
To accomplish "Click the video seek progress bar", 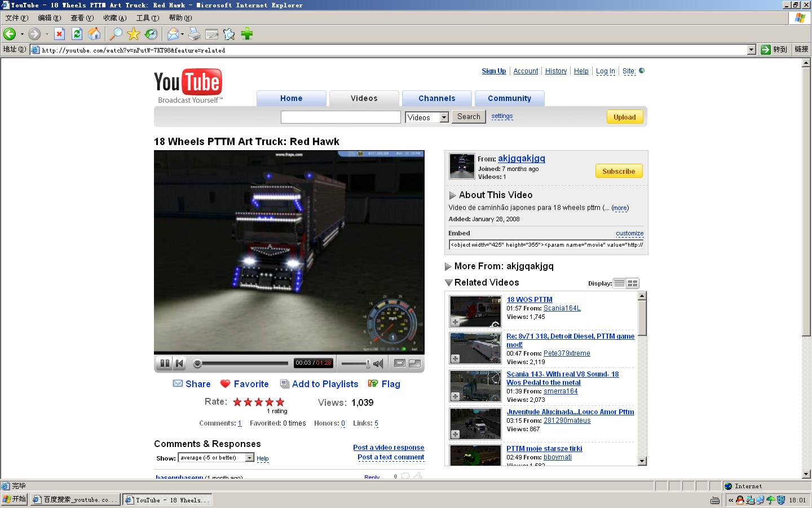I will tap(242, 364).
